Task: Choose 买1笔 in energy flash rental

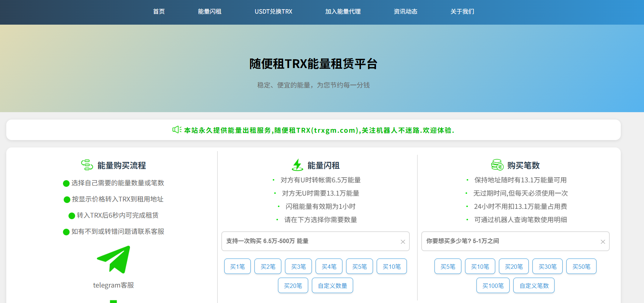Action: (x=237, y=267)
